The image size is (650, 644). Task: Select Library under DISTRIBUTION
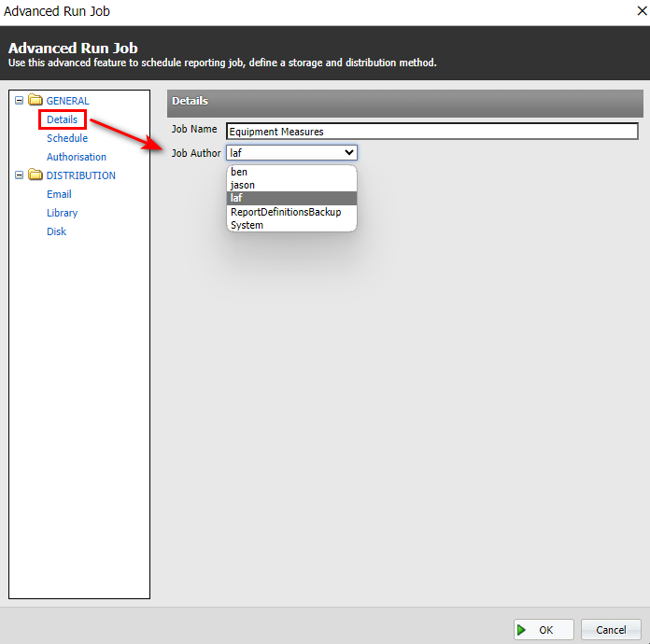tap(63, 213)
